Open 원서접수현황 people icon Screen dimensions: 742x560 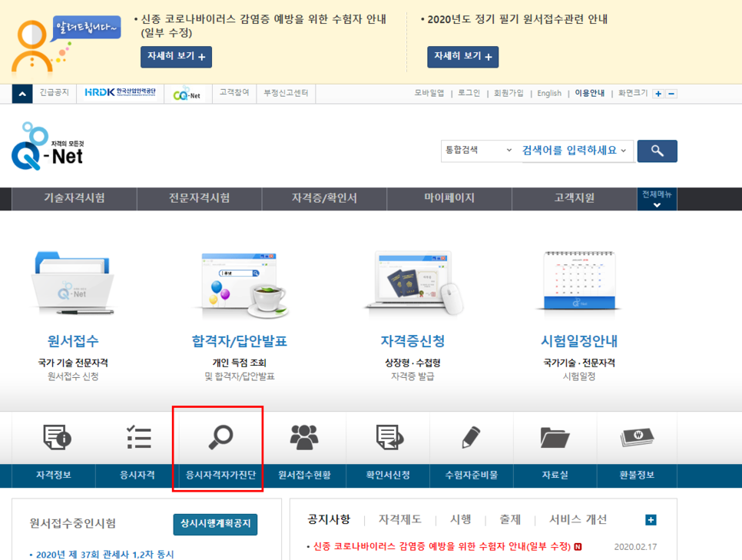click(304, 438)
